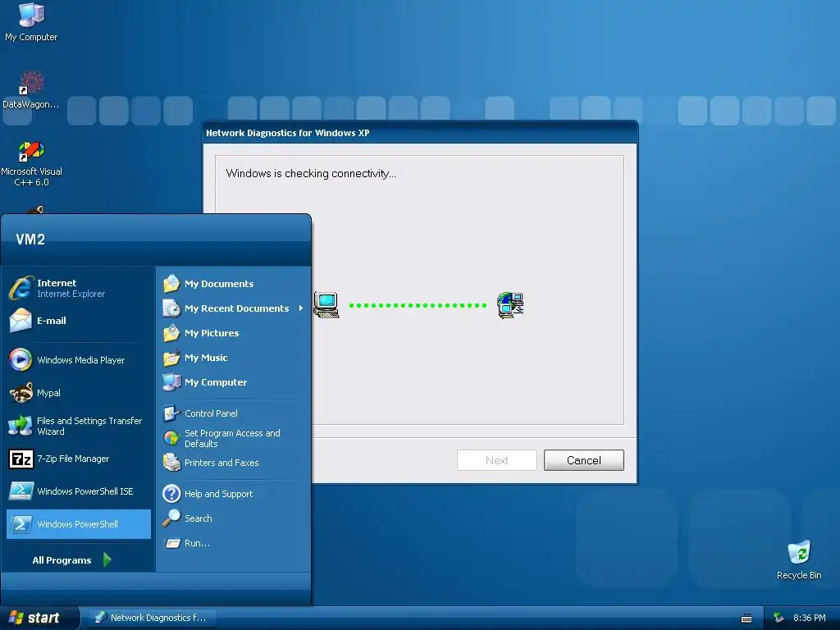Click the local computer icon in diagnostics
This screenshot has width=840, height=630.
tap(326, 305)
